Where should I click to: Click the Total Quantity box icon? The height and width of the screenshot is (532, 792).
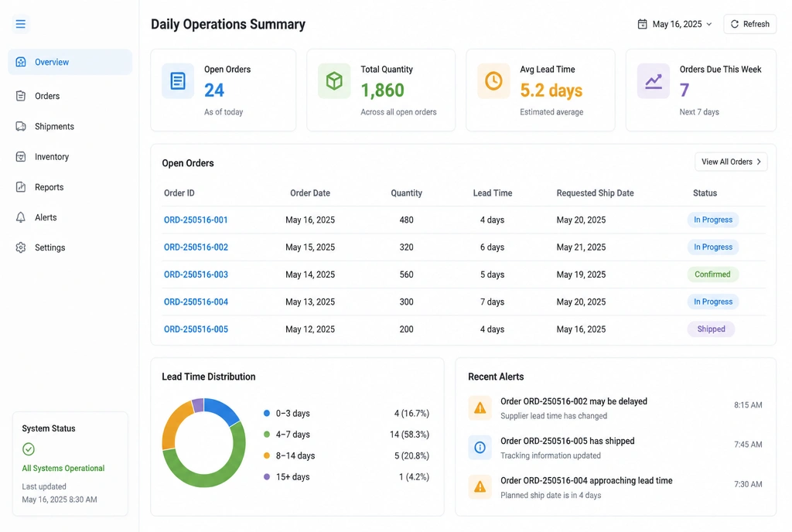coord(334,80)
